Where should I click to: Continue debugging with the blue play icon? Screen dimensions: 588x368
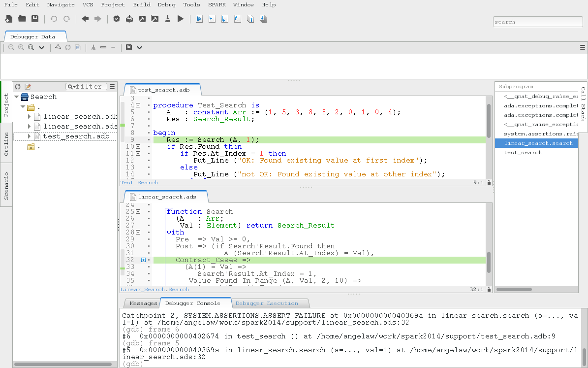pos(199,19)
